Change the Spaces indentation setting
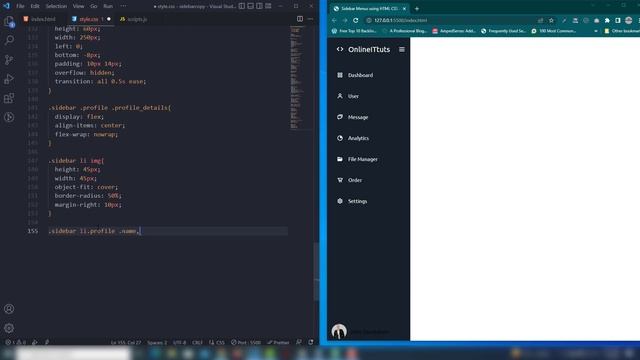Image resolution: width=640 pixels, height=360 pixels. click(157, 342)
